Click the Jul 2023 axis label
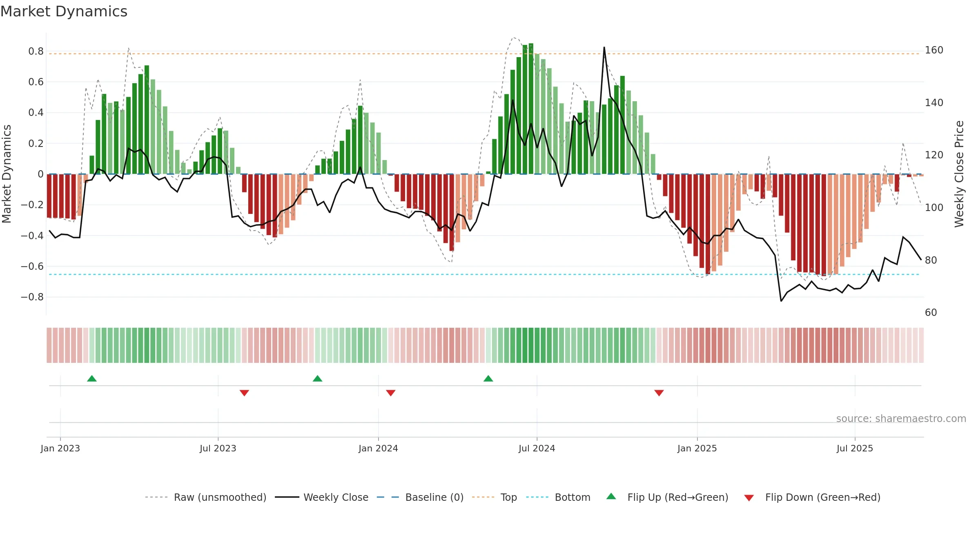The width and height of the screenshot is (980, 551). (x=218, y=448)
